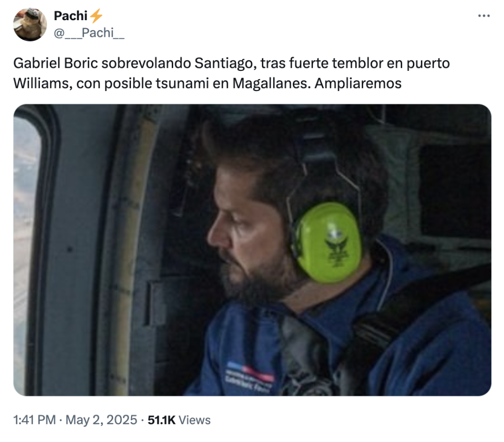Open the Pachi display name link
The image size is (504, 442).
tap(71, 16)
